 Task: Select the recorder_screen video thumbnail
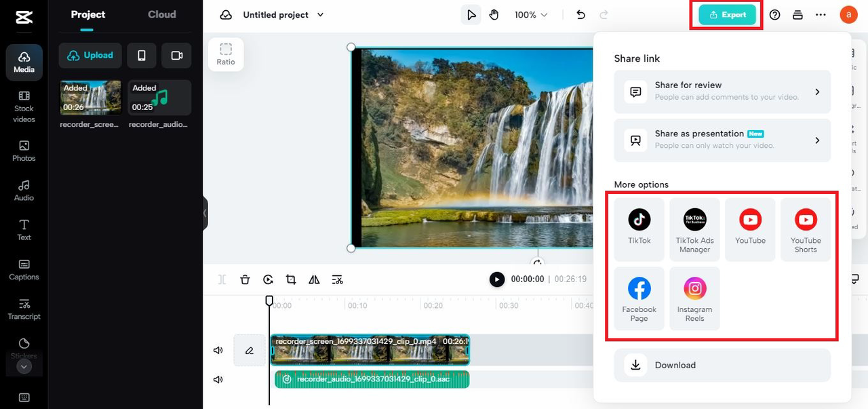point(91,98)
